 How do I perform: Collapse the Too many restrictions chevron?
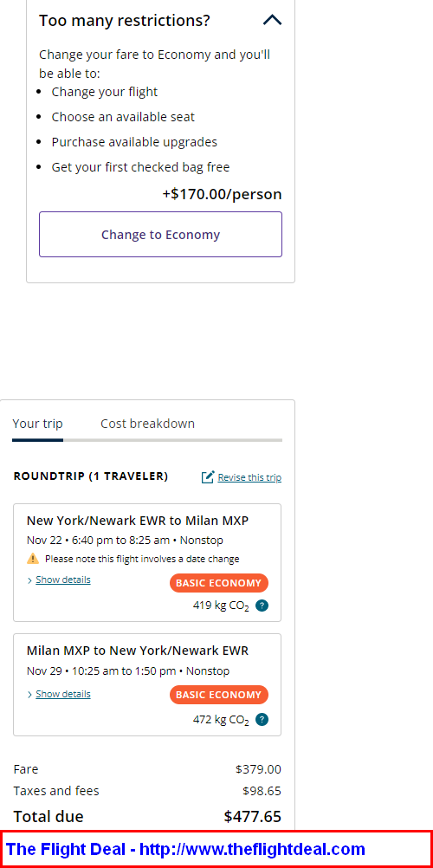pos(272,21)
